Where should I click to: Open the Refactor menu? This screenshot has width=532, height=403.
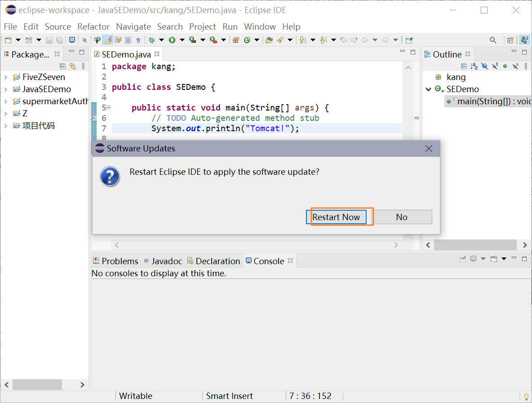(x=93, y=27)
